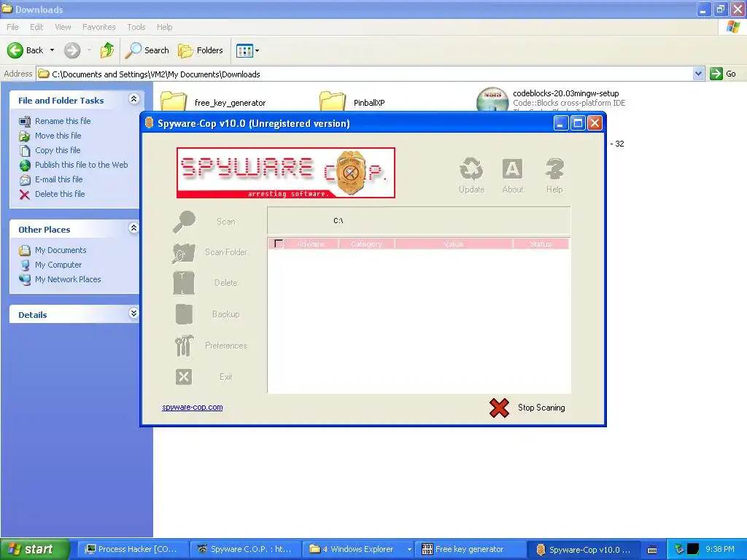The width and height of the screenshot is (747, 560).
Task: Click Delete this file red X icon
Action: point(25,194)
